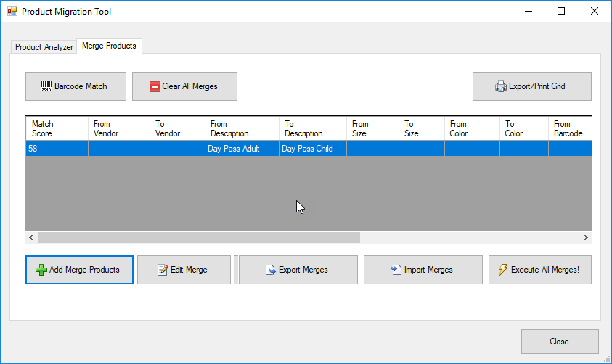
Task: Click the pencil icon on Edit Merge
Action: tap(163, 270)
